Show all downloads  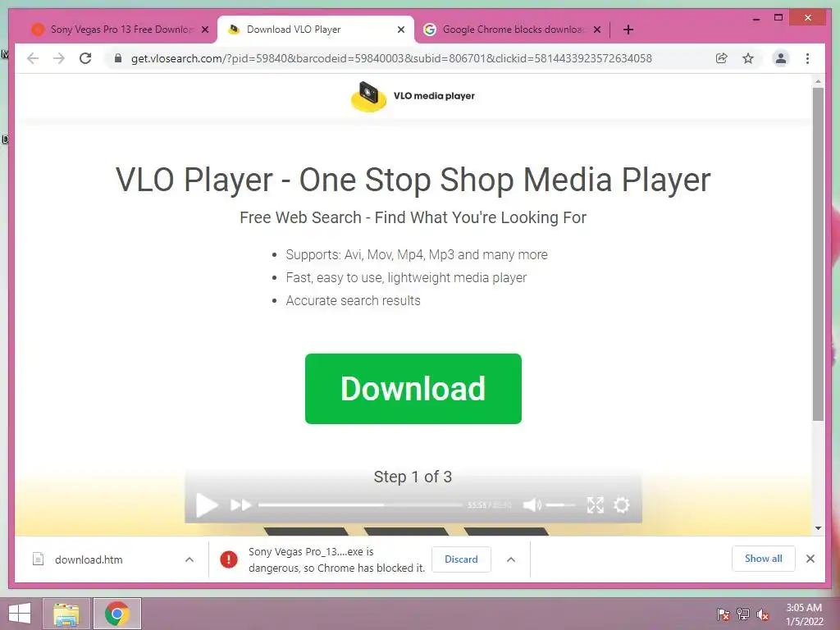(x=764, y=559)
